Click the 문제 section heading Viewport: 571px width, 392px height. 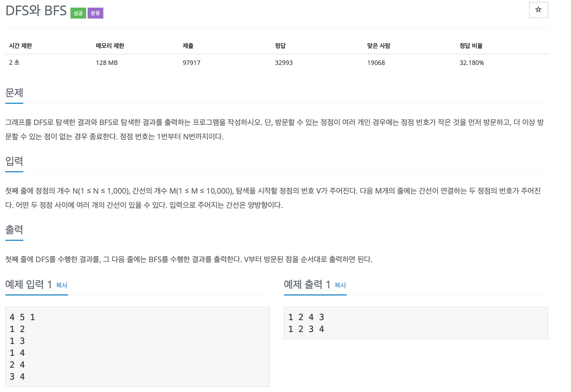click(14, 93)
